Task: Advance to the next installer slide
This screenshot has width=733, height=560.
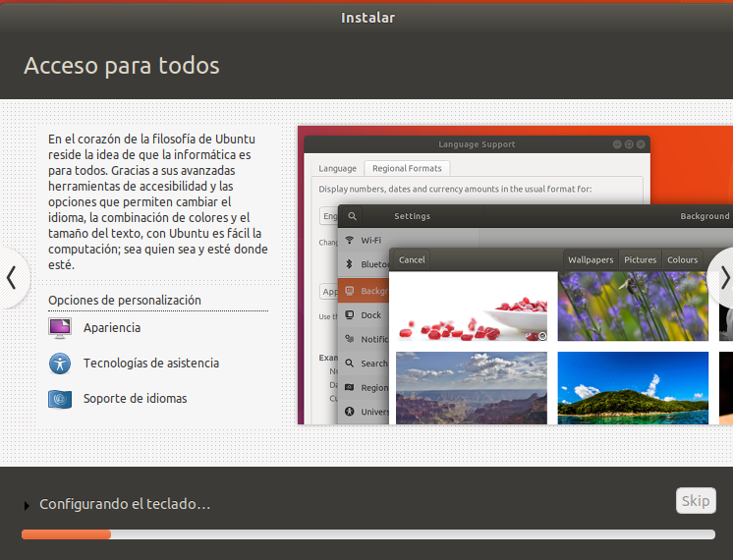Action: coord(722,278)
